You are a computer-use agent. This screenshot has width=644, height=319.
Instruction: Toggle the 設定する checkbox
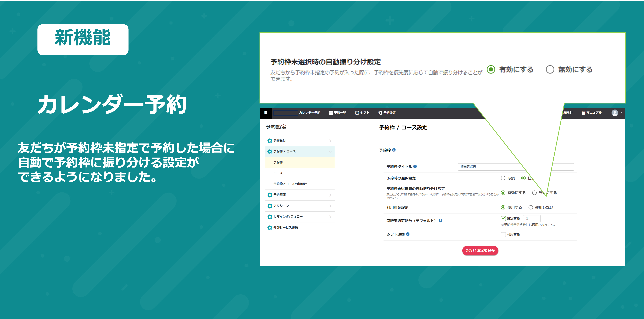pyautogui.click(x=503, y=218)
